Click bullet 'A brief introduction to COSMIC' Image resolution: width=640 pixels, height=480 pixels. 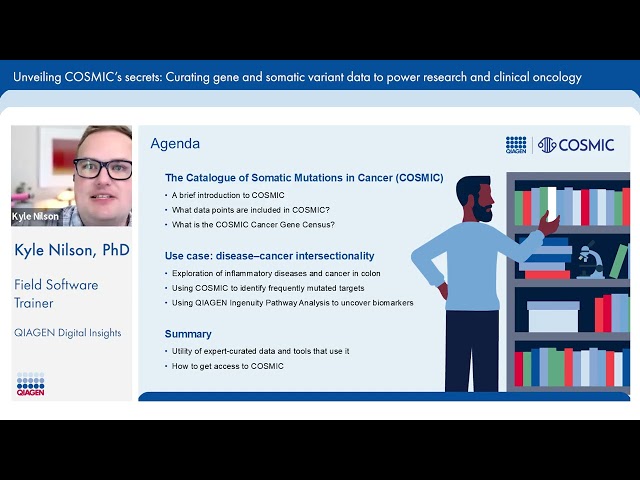pos(228,195)
